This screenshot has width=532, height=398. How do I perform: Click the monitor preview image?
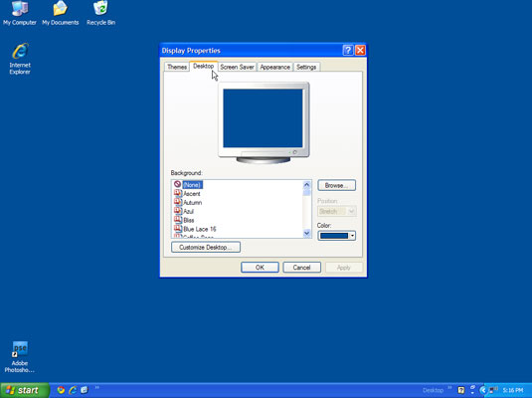tap(264, 122)
